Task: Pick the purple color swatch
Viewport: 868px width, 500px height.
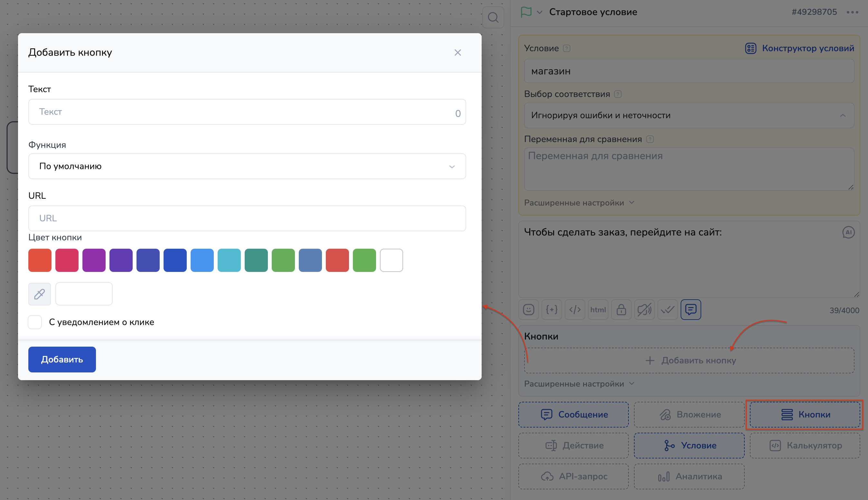Action: coord(94,260)
